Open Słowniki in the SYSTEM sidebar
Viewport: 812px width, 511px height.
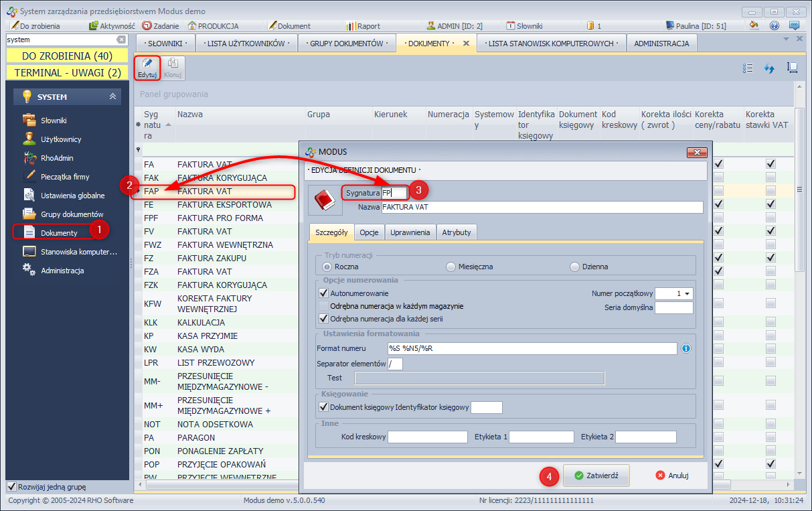coord(54,121)
